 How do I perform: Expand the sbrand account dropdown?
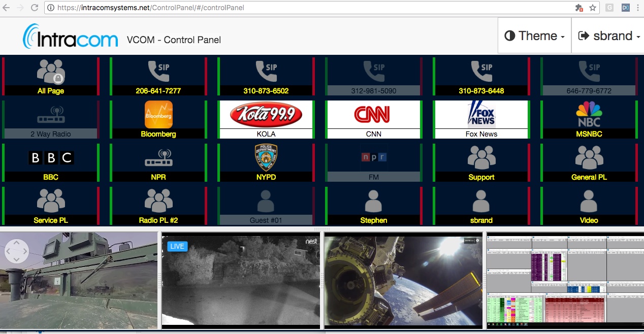[x=607, y=36]
